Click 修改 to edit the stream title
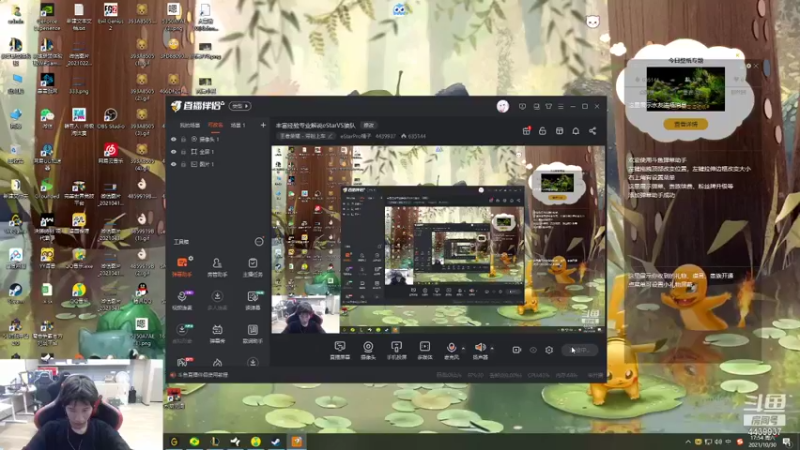800x450 pixels. pyautogui.click(x=368, y=126)
